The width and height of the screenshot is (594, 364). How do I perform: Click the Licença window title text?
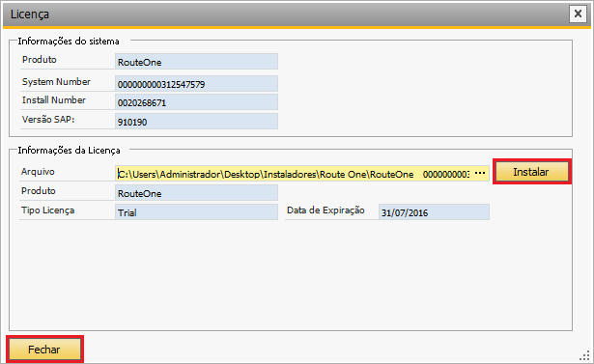tap(30, 14)
